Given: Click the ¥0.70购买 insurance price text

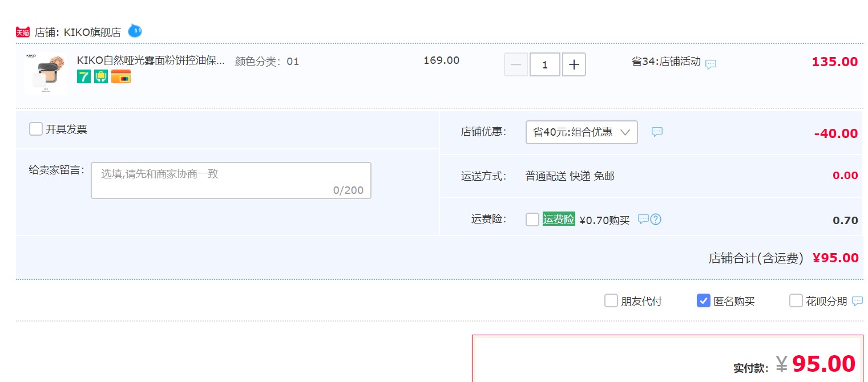Looking at the screenshot, I should point(604,220).
